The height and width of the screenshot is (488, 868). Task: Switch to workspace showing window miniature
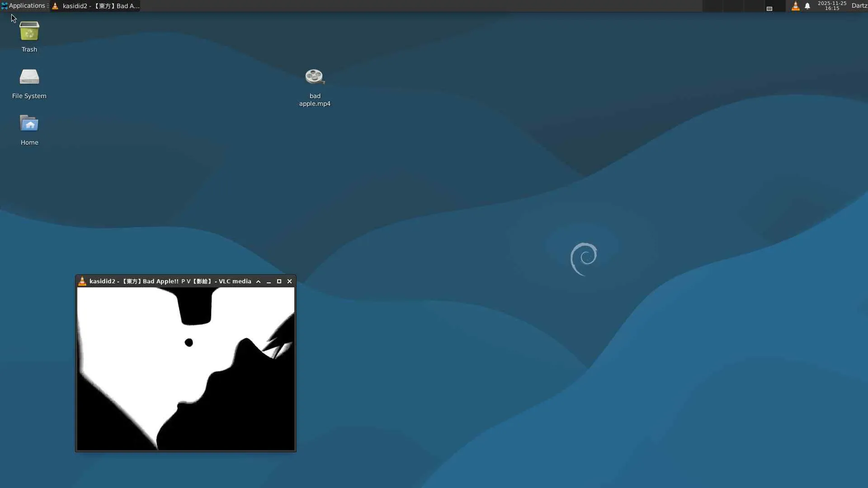[769, 8]
